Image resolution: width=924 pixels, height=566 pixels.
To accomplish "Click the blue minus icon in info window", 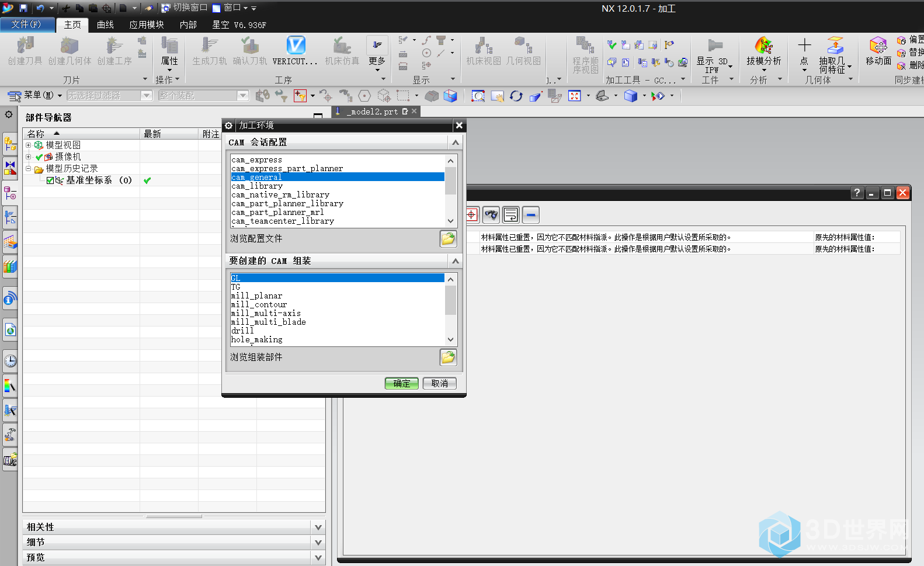I will coord(530,215).
